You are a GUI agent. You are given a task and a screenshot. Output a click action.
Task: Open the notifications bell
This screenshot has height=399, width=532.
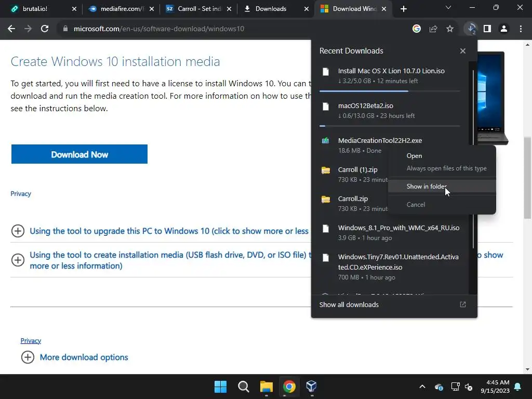(x=518, y=387)
